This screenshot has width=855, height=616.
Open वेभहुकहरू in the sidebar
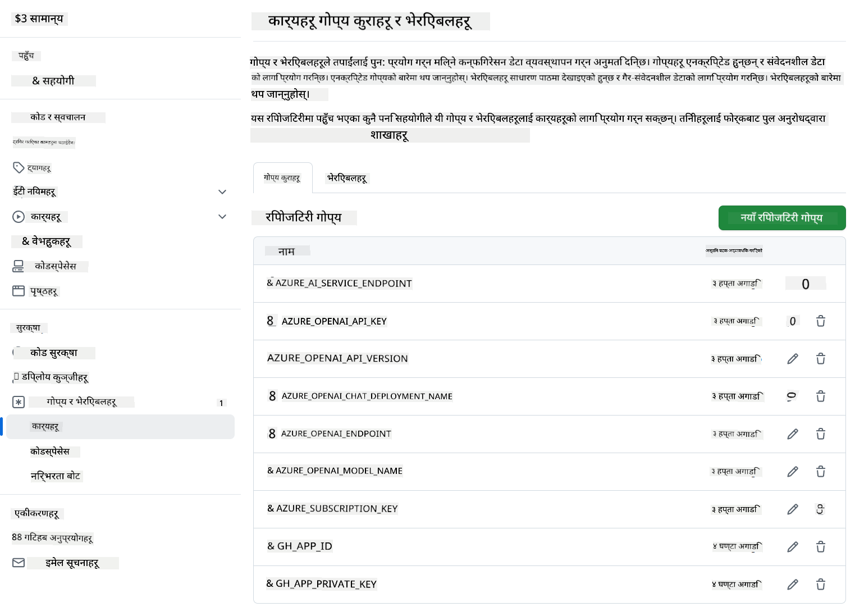point(47,241)
